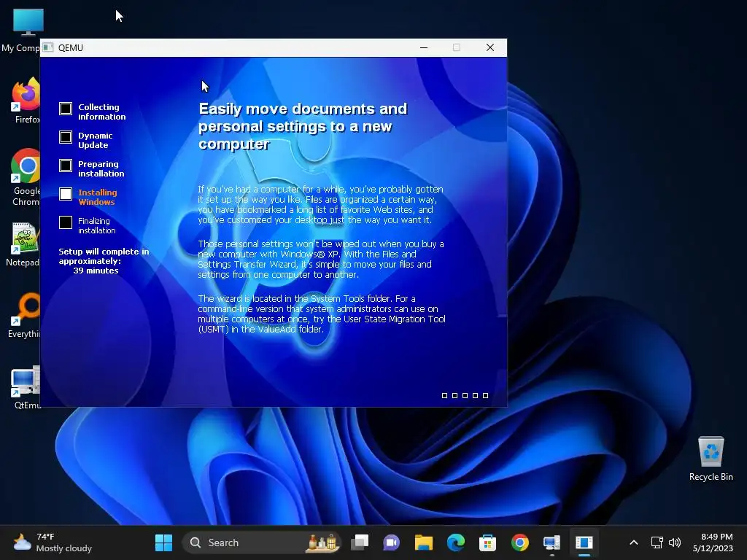Viewport: 747px width, 560px height.
Task: Click the Collecting information label
Action: 102,112
